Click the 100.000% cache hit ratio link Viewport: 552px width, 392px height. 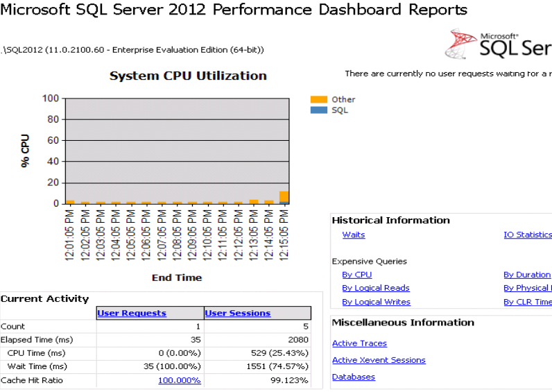click(180, 380)
